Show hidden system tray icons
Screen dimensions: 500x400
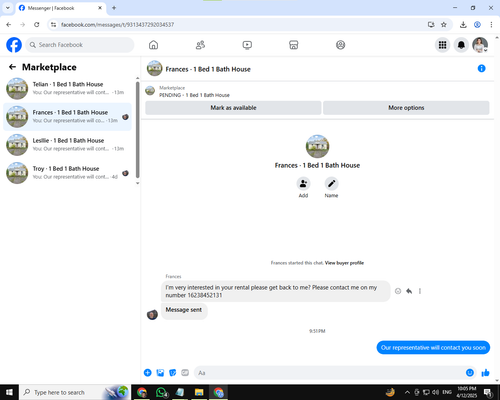[x=407, y=392]
